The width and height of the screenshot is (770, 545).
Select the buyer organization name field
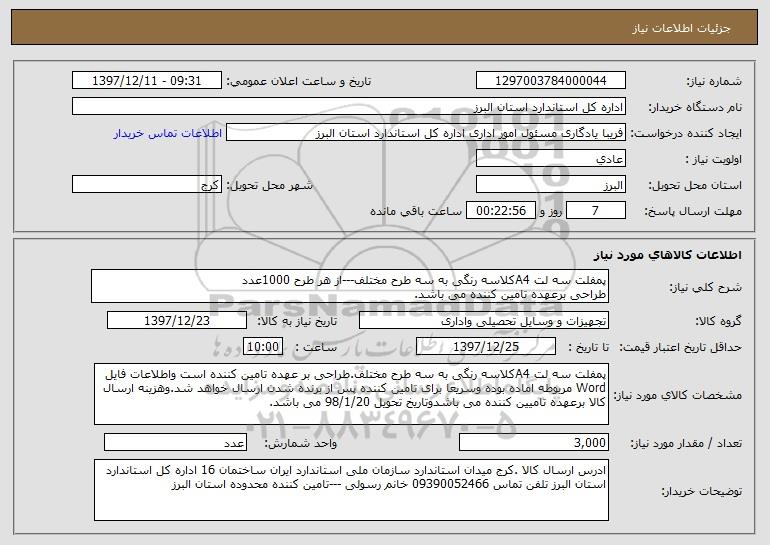(x=349, y=107)
